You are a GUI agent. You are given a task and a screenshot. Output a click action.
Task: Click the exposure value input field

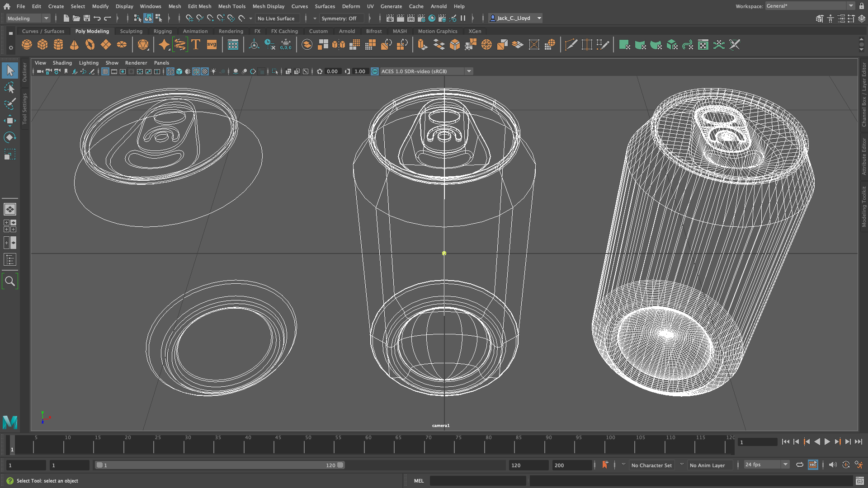click(332, 71)
